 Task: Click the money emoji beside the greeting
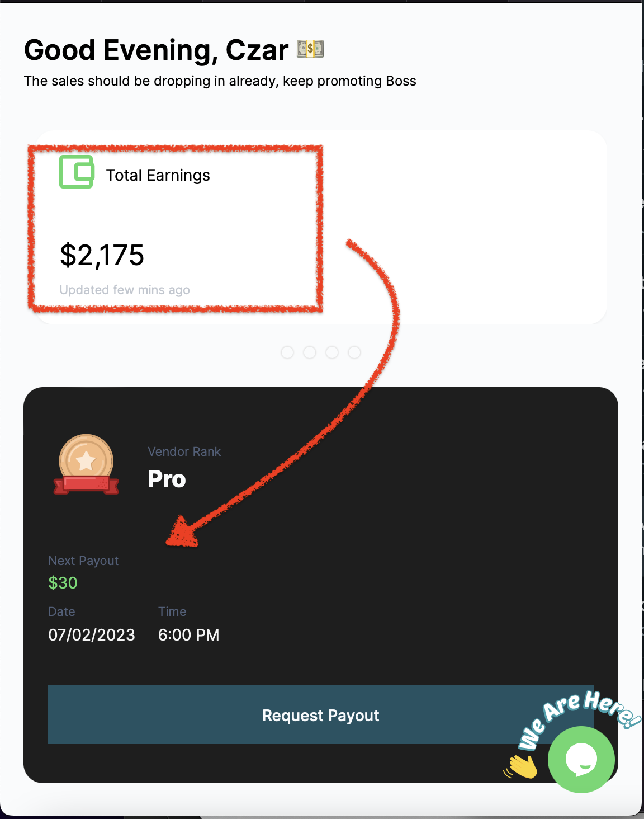pyautogui.click(x=310, y=49)
